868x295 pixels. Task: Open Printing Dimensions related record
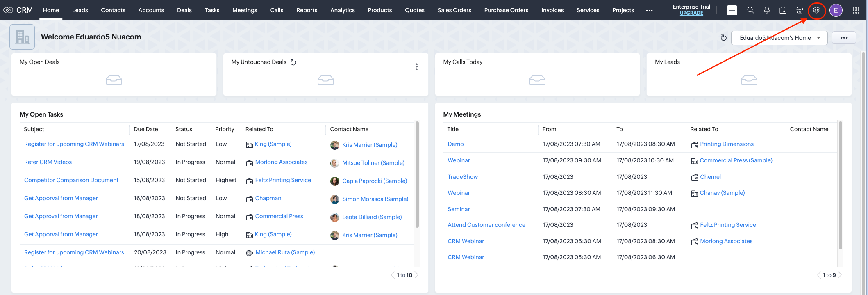tap(727, 144)
